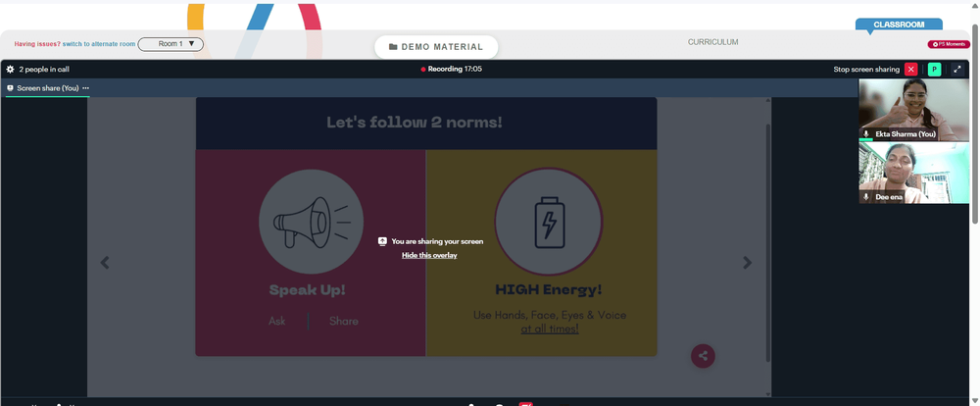
Task: Click the Ask text on slide
Action: click(277, 321)
